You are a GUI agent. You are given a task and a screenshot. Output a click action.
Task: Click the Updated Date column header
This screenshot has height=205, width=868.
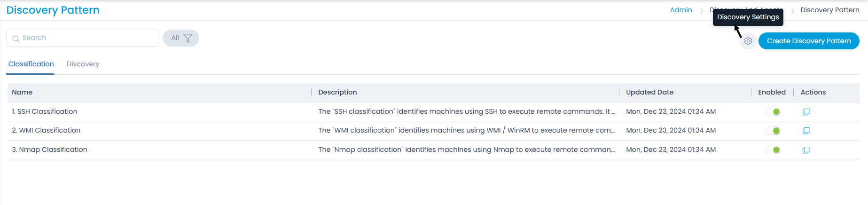coord(649,92)
